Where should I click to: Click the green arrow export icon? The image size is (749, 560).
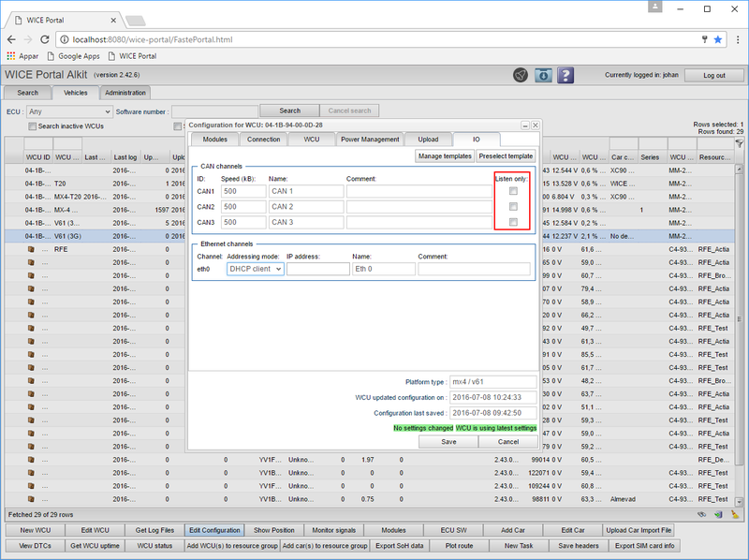718,515
